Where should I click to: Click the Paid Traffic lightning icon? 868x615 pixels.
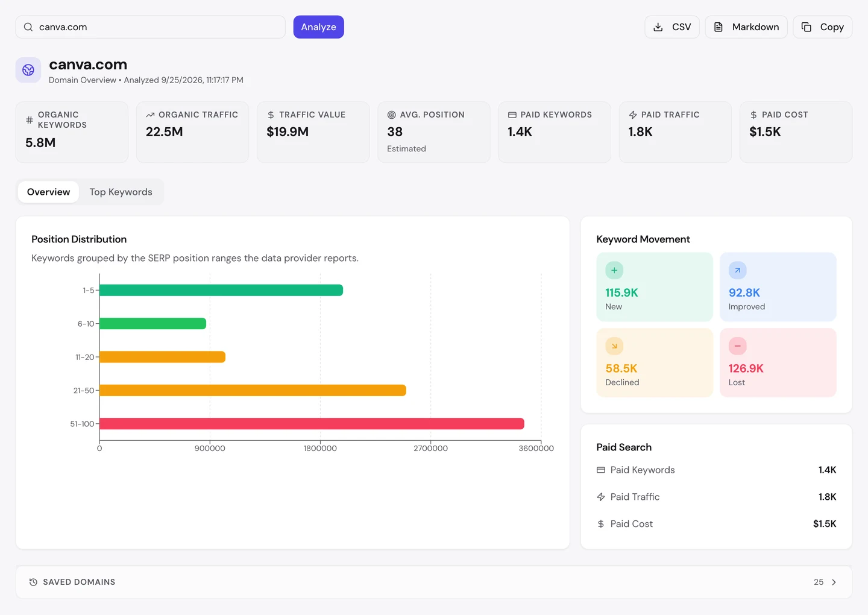[633, 115]
